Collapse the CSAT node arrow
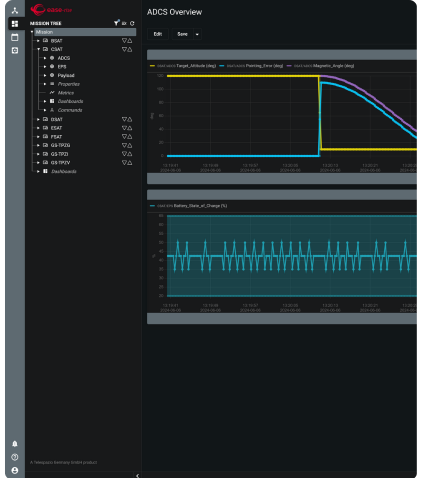This screenshot has height=478, width=421. 38,49
